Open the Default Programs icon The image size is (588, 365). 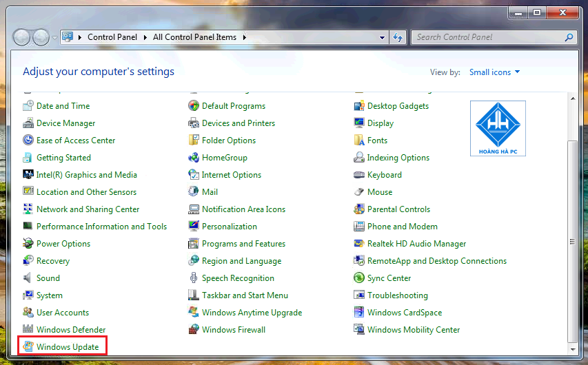point(194,106)
